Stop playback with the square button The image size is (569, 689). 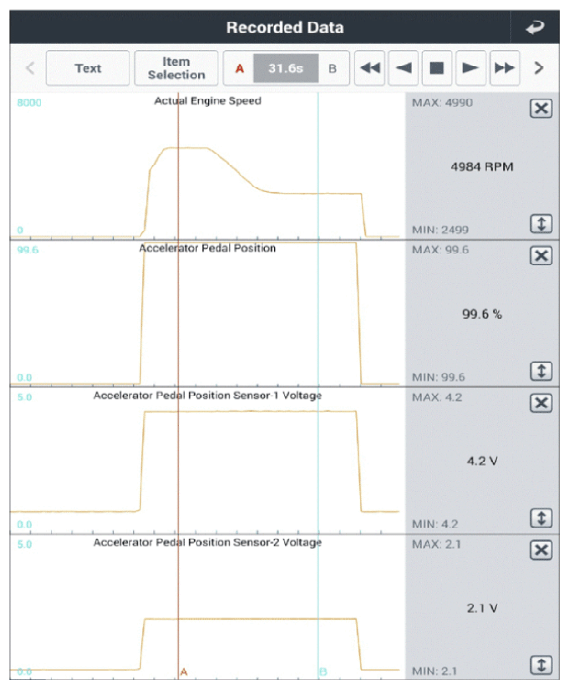point(437,68)
